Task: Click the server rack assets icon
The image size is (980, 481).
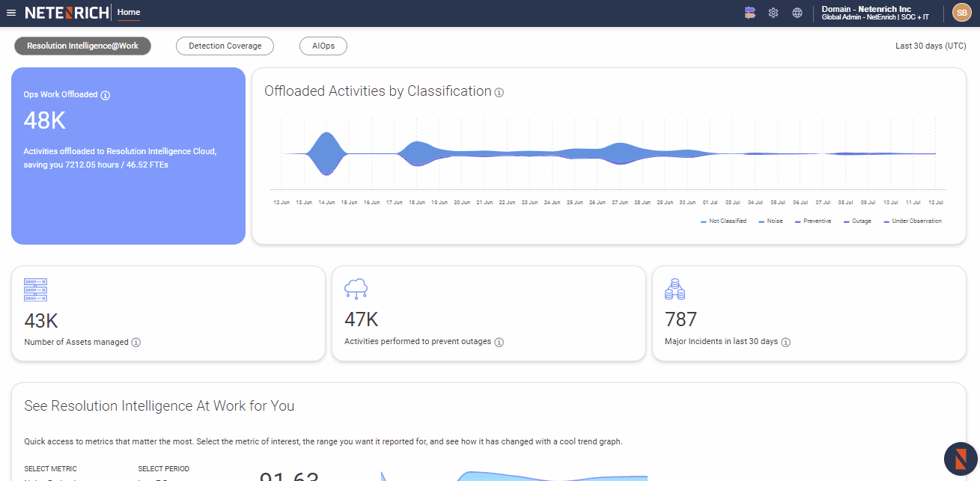Action: point(35,288)
